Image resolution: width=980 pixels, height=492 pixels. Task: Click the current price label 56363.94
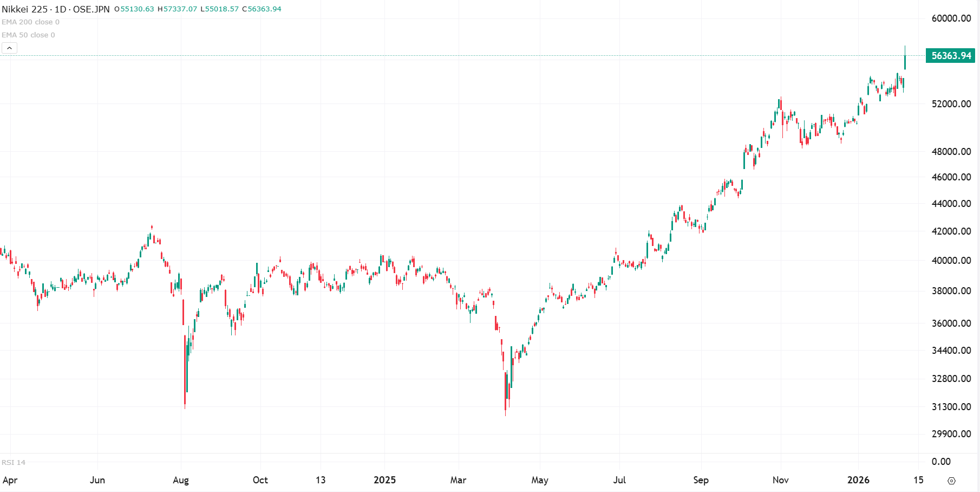(x=951, y=56)
